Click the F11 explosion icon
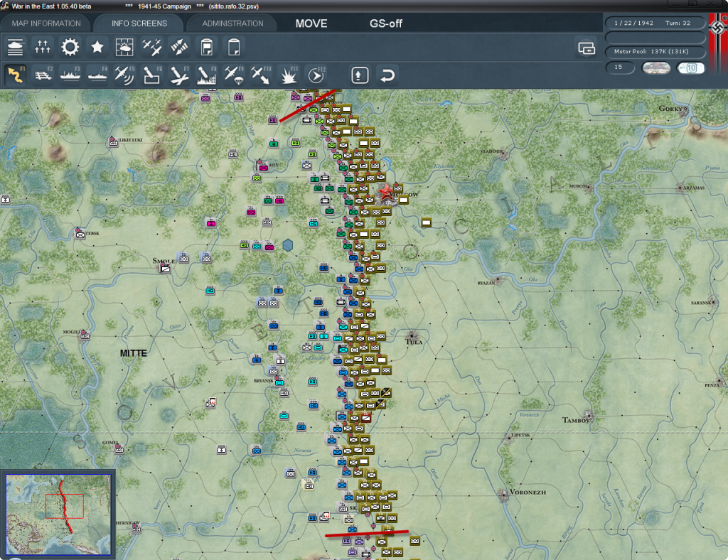This screenshot has width=728, height=560. click(x=289, y=75)
